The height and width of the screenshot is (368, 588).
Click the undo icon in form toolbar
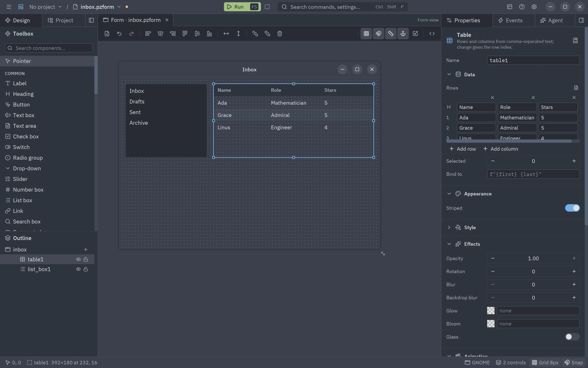(x=119, y=34)
